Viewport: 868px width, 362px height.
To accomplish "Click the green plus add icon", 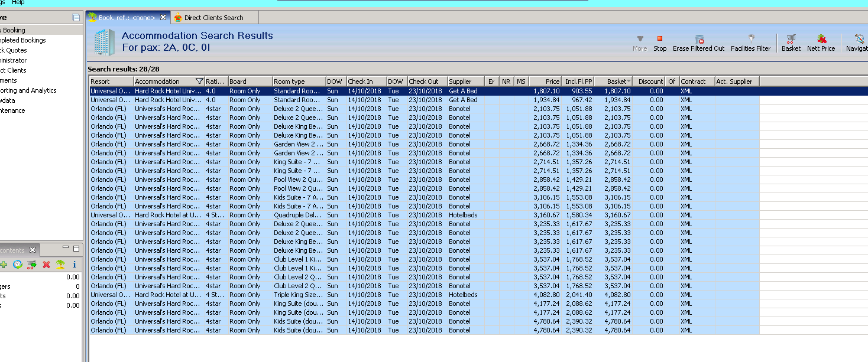I will click(x=4, y=265).
